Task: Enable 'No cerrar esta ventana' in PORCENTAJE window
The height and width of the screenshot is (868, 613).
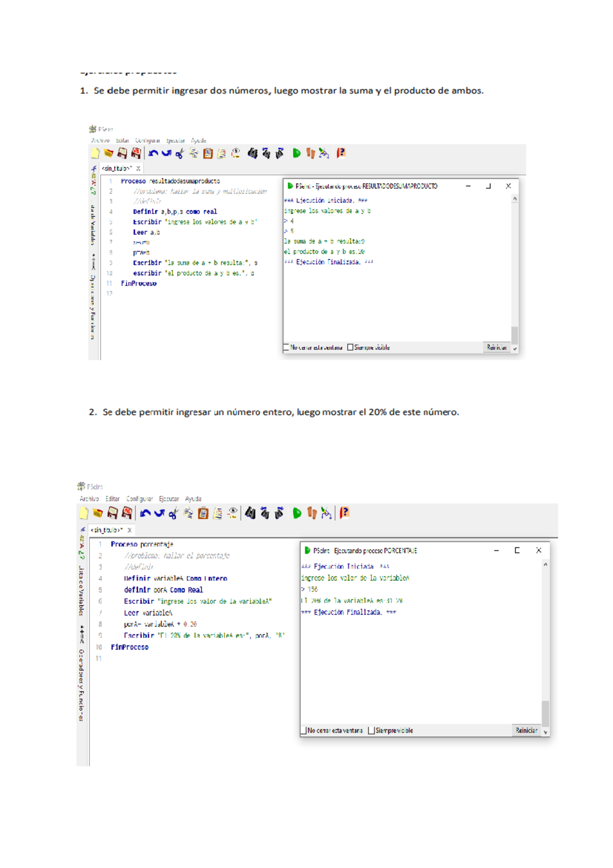Action: click(x=304, y=730)
